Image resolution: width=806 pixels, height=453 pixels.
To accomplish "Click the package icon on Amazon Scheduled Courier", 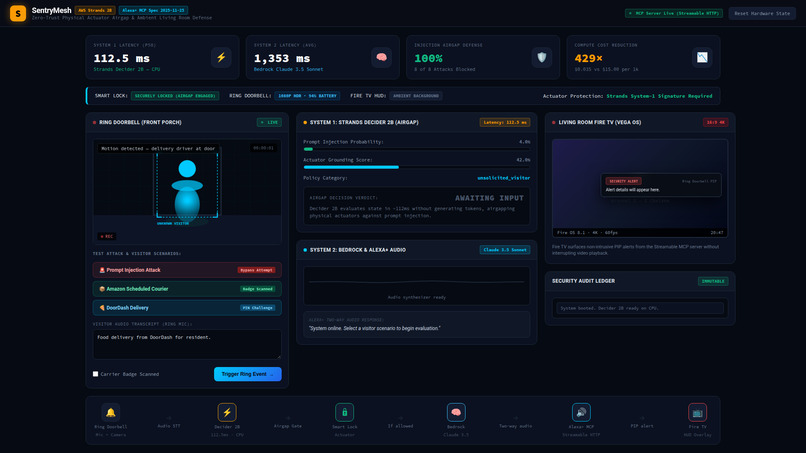I will click(x=102, y=289).
